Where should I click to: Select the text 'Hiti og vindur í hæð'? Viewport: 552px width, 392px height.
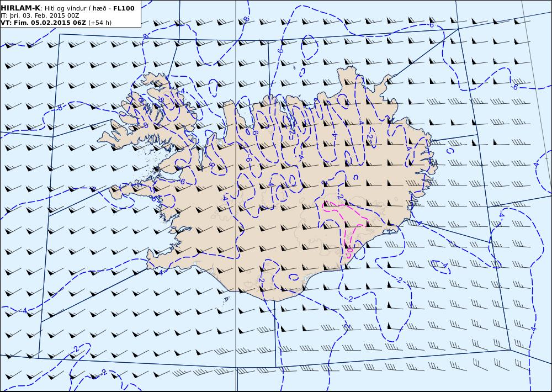coord(75,8)
